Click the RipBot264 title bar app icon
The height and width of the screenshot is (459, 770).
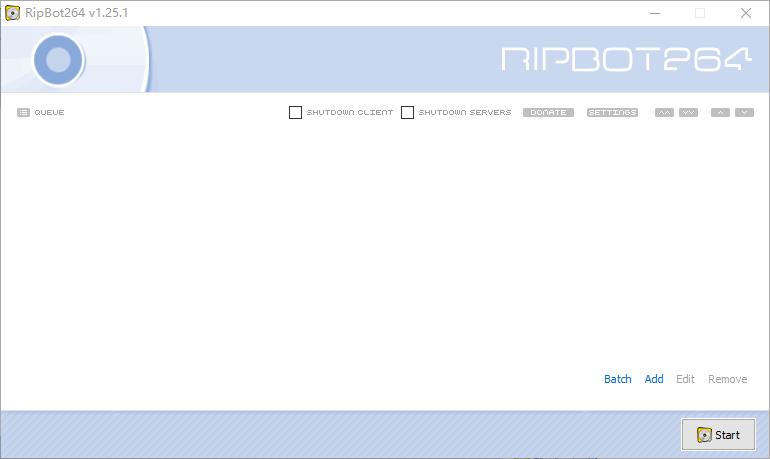[x=12, y=13]
